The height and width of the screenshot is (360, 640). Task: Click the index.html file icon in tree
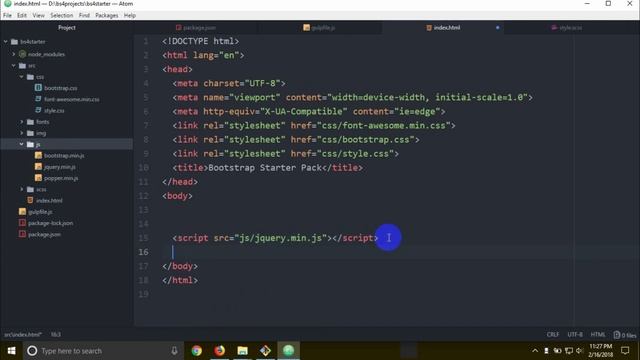click(30, 200)
